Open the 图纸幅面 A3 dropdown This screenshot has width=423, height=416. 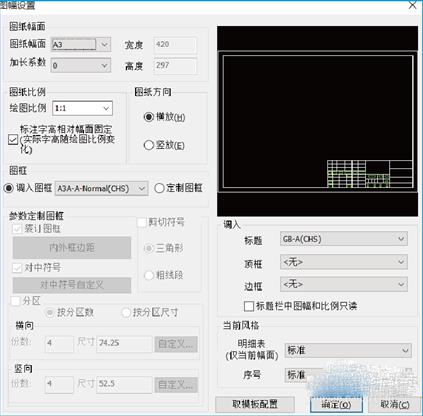click(81, 44)
